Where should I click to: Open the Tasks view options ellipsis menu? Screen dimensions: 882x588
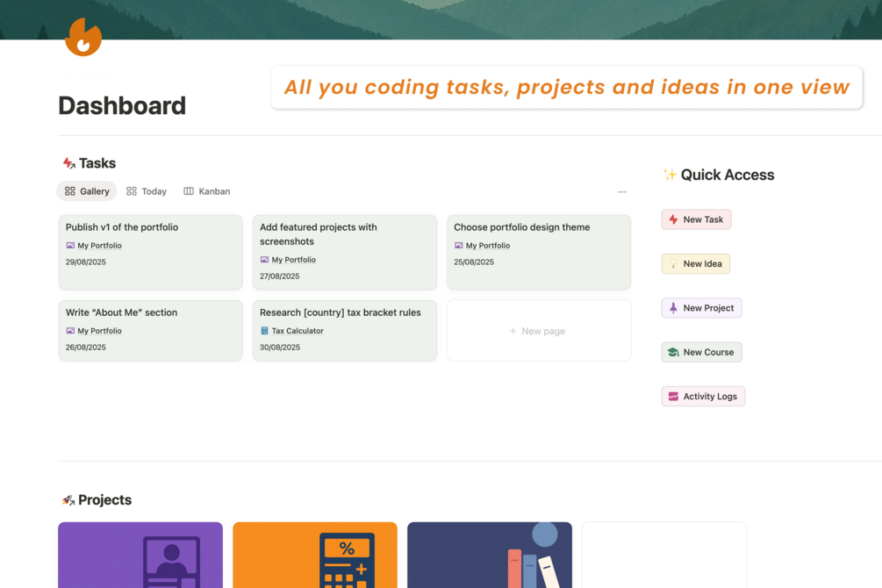(622, 191)
